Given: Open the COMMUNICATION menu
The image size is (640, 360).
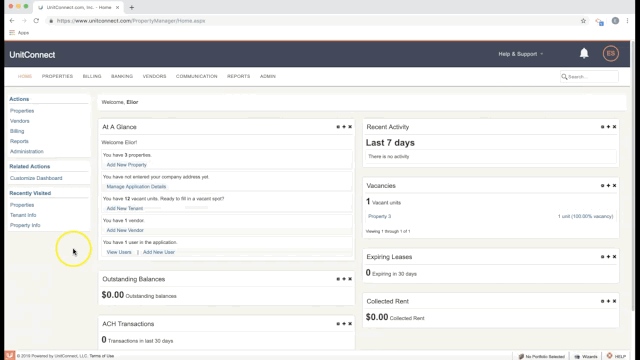Looking at the screenshot, I should (x=196, y=76).
